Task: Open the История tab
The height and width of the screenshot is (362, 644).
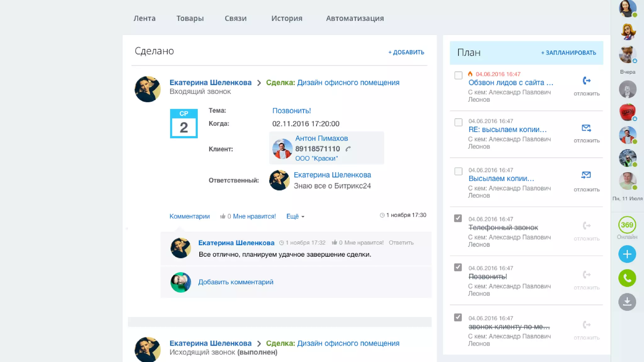Action: tap(286, 18)
